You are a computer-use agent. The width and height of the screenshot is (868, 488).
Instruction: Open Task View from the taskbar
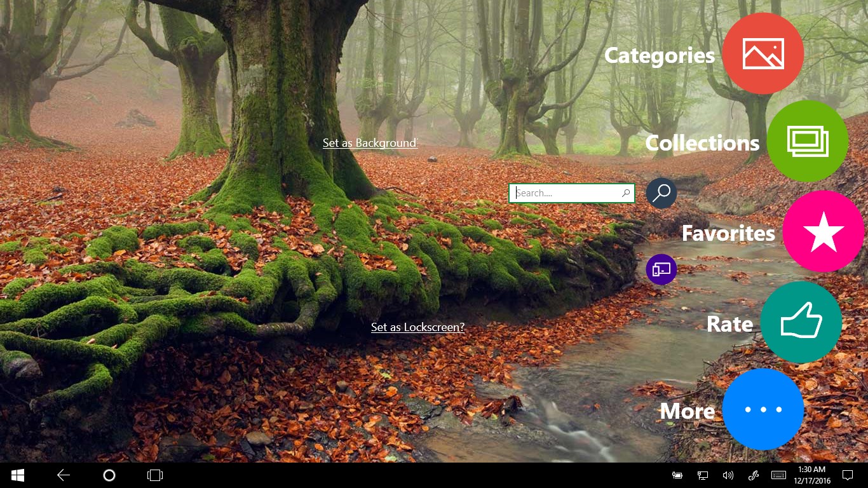pyautogui.click(x=155, y=475)
